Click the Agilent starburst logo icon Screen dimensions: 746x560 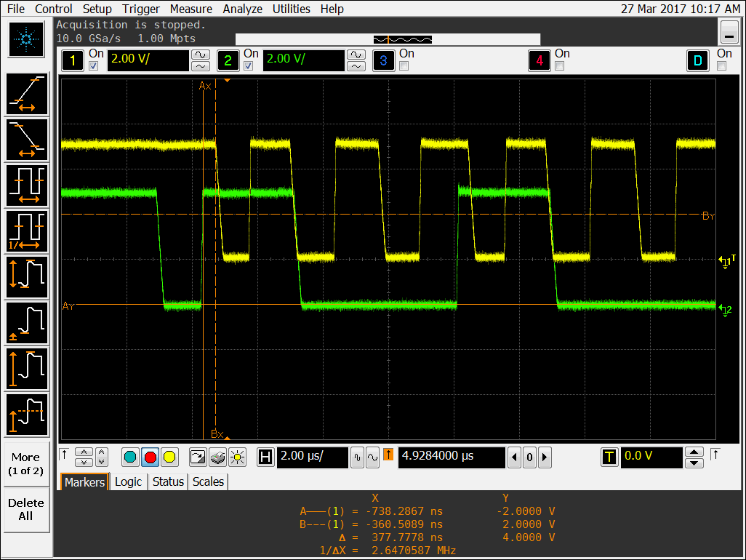[x=26, y=39]
